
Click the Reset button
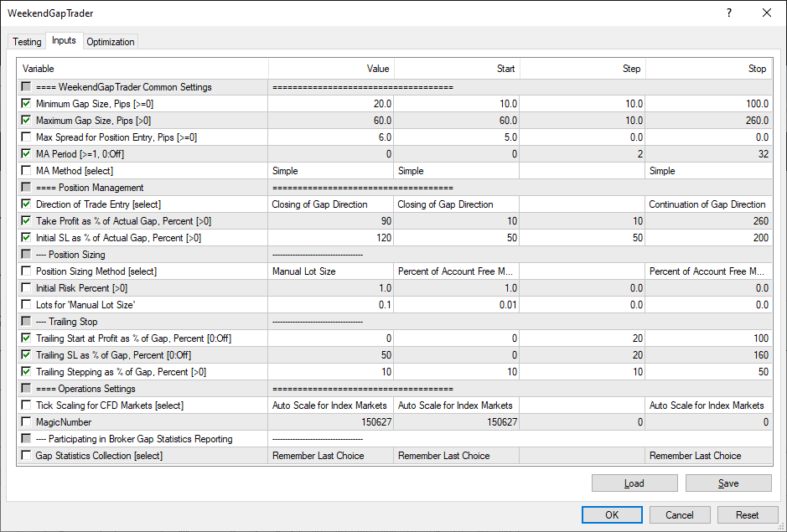coord(747,515)
